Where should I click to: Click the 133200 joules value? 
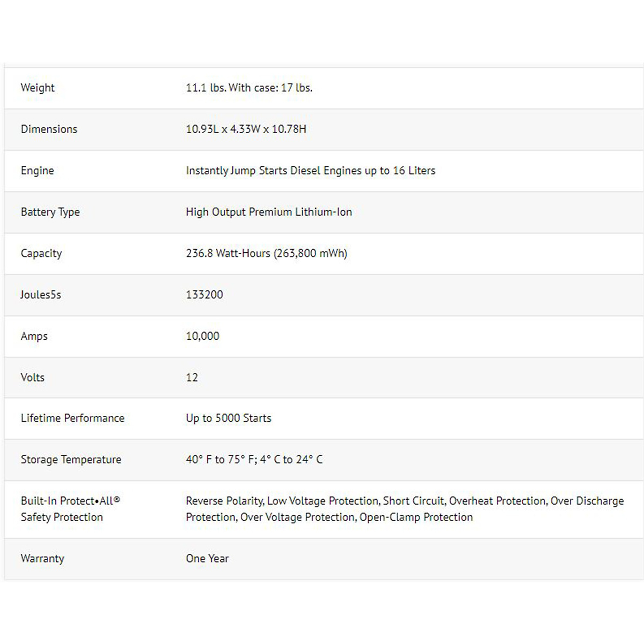204,295
